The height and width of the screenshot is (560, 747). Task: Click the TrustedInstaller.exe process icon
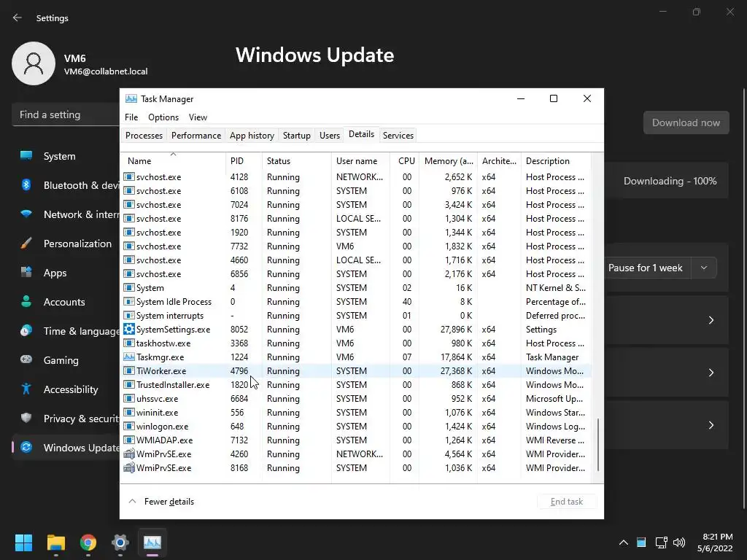tap(129, 384)
